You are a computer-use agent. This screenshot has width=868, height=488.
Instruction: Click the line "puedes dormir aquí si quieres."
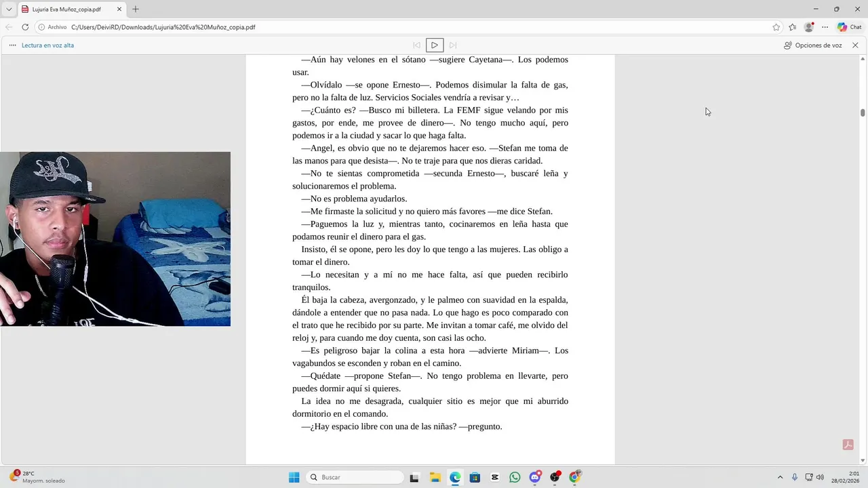(347, 388)
